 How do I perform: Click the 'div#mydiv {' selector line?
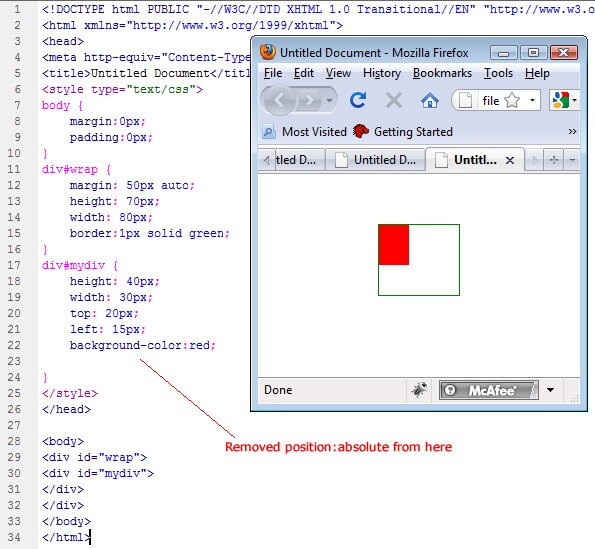(80, 265)
